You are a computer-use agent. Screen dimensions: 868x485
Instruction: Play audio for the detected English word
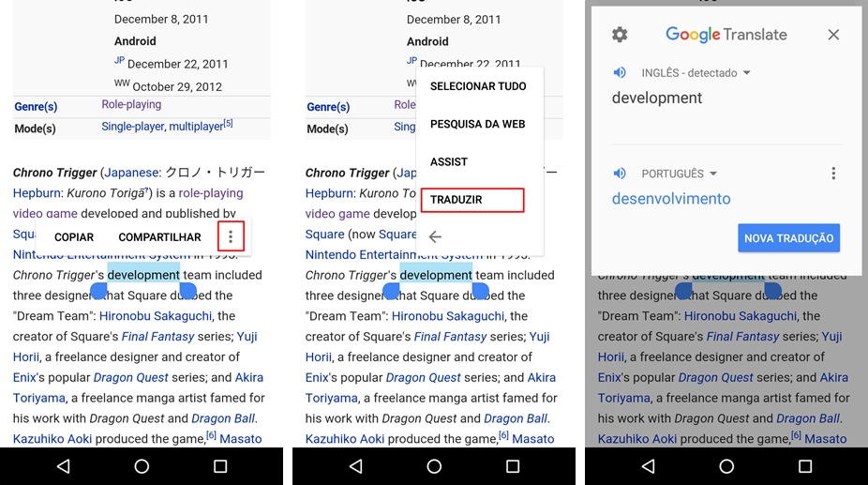tap(620, 72)
